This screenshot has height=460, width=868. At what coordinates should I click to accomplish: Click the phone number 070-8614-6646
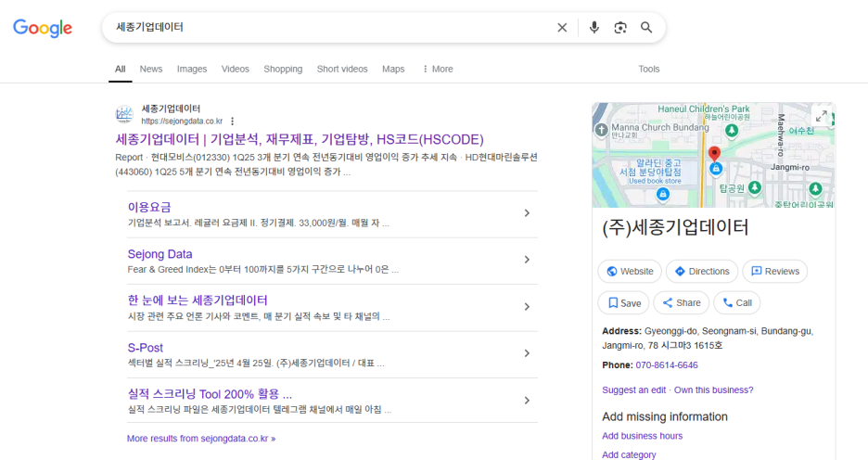(667, 365)
